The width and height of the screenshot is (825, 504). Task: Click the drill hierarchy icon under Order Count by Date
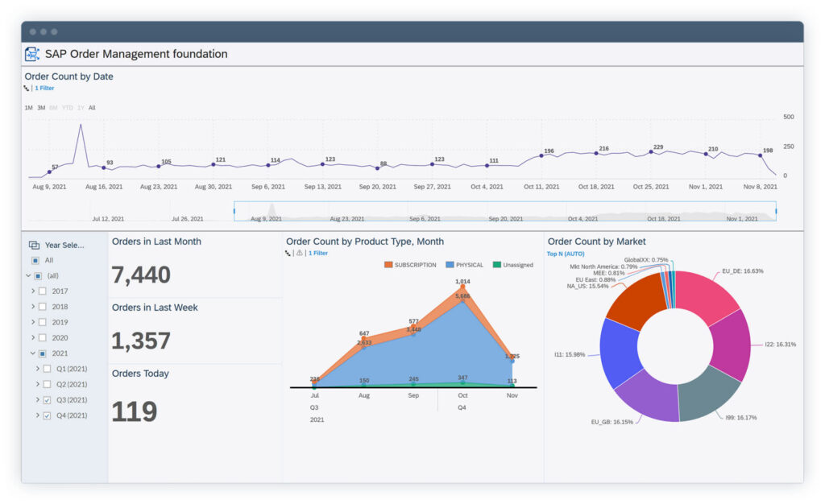click(x=27, y=89)
